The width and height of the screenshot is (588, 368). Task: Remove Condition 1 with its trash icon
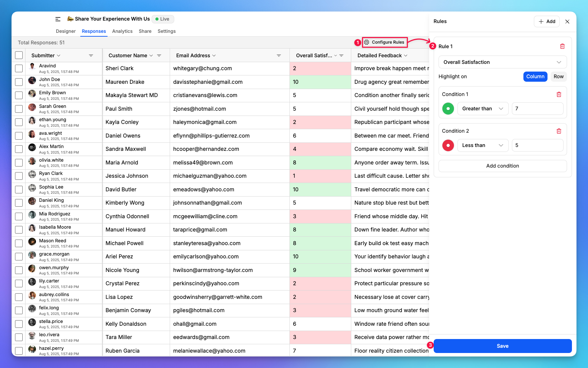point(559,94)
